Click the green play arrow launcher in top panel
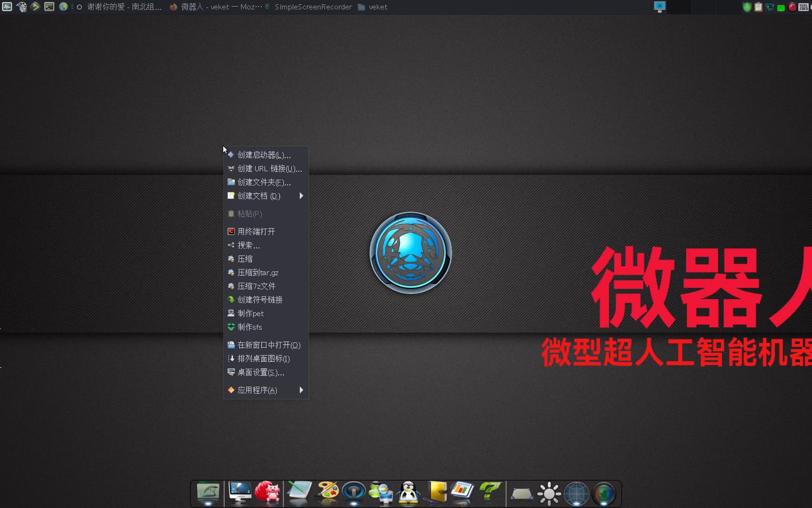Image resolution: width=812 pixels, height=508 pixels. [x=35, y=7]
